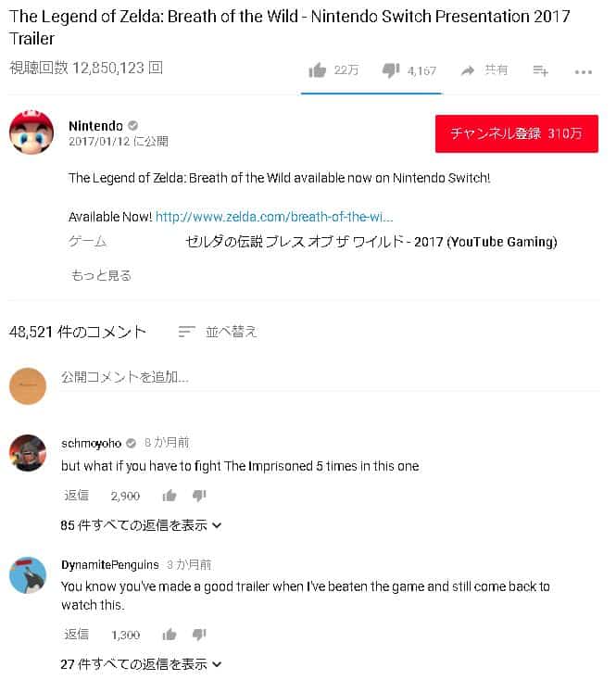Screen dimensions: 616x680
Task: Like the Zelda trailer video
Action: click(x=318, y=69)
